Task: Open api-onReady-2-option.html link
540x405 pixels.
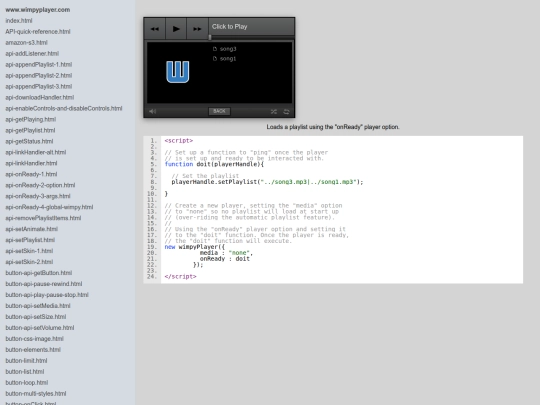Action: (x=40, y=185)
